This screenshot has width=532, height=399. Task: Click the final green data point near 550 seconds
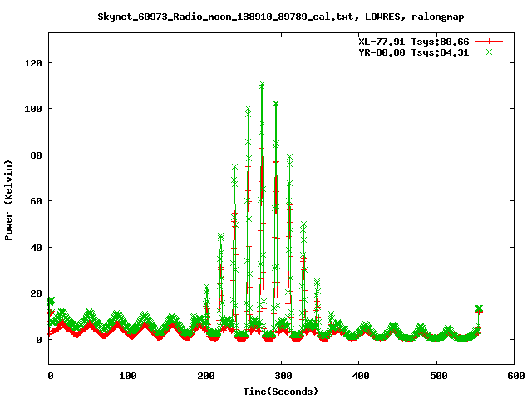point(478,309)
